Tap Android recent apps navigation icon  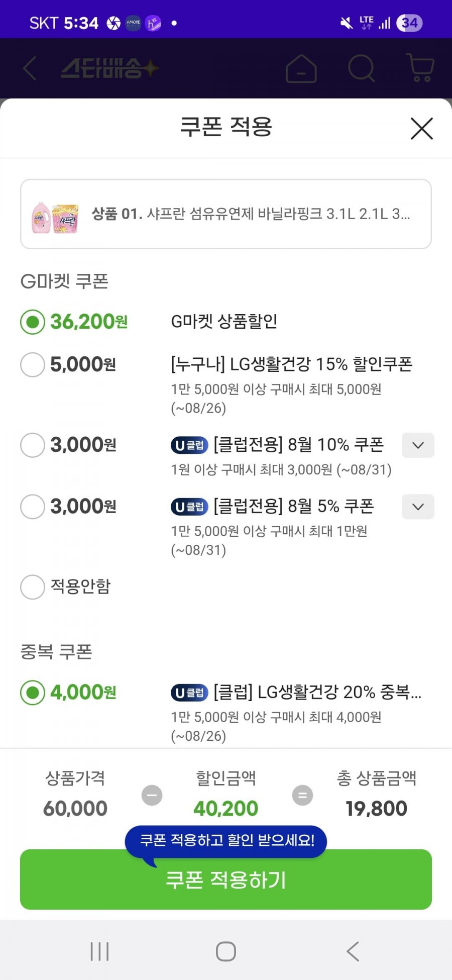click(99, 951)
